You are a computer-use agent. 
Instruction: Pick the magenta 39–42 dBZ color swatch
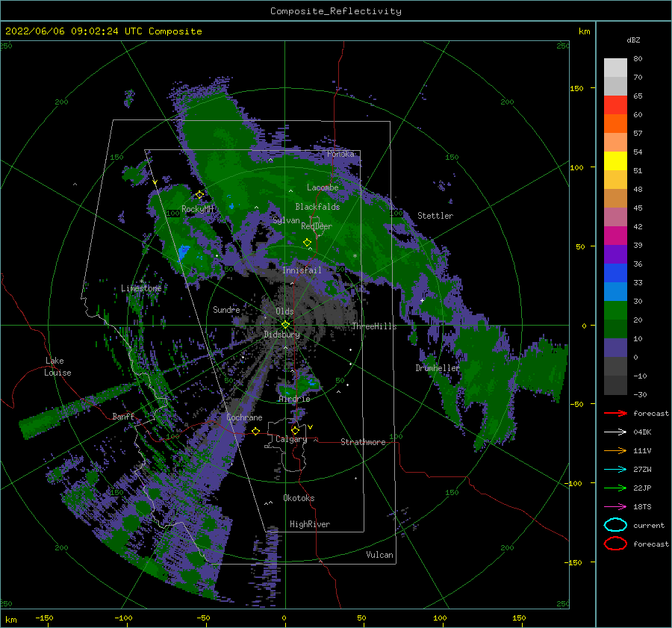point(615,236)
